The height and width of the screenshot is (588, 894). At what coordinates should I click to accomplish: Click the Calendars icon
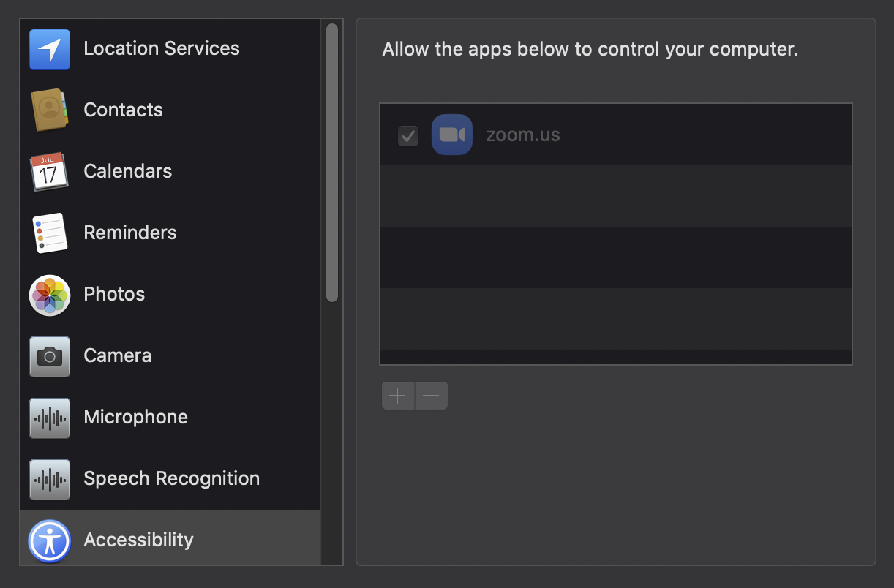point(50,172)
